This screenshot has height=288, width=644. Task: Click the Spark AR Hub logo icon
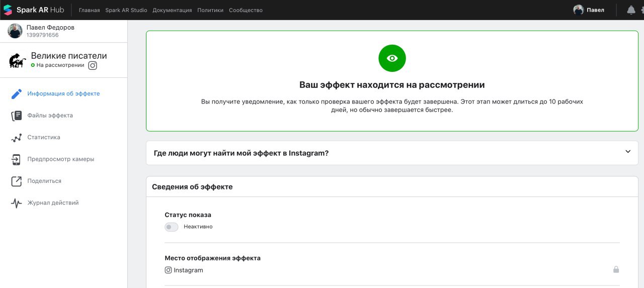pyautogui.click(x=8, y=10)
